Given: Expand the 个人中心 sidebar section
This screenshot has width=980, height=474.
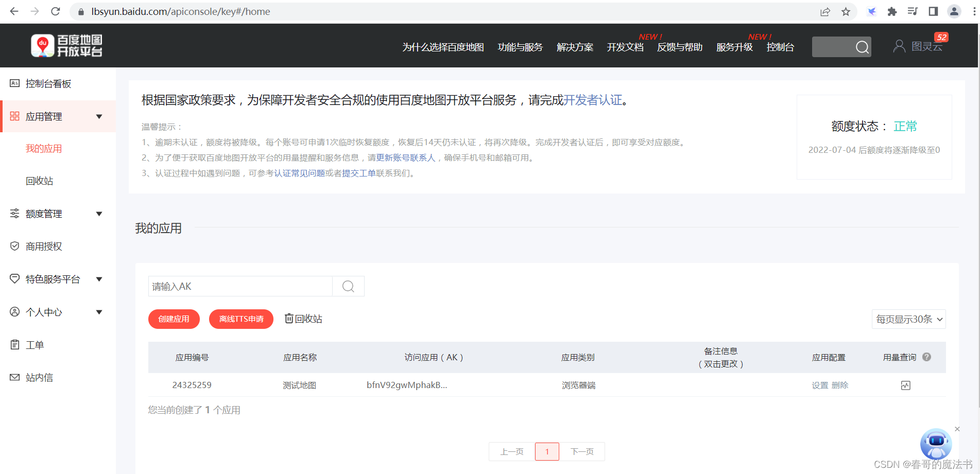Looking at the screenshot, I should pos(99,312).
